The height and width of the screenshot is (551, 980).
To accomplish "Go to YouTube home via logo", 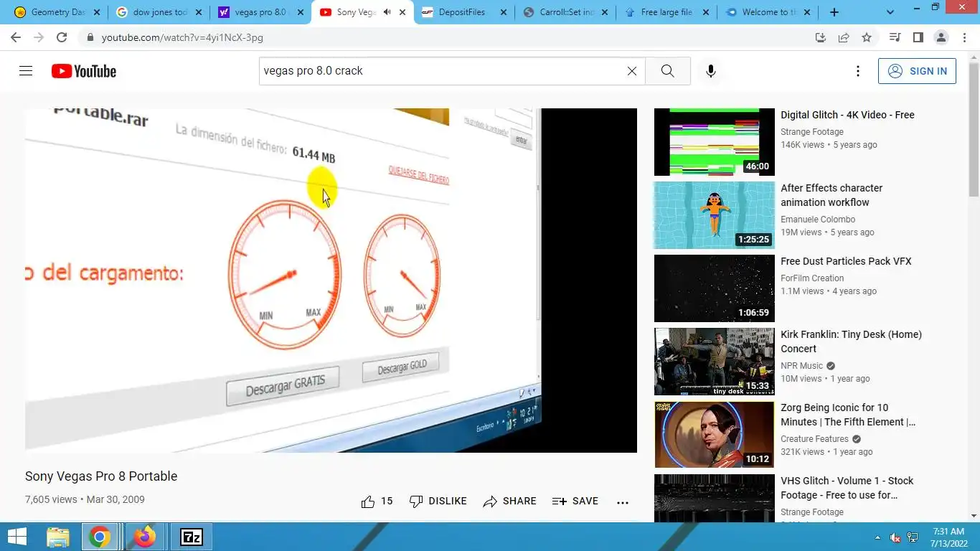I will point(84,71).
